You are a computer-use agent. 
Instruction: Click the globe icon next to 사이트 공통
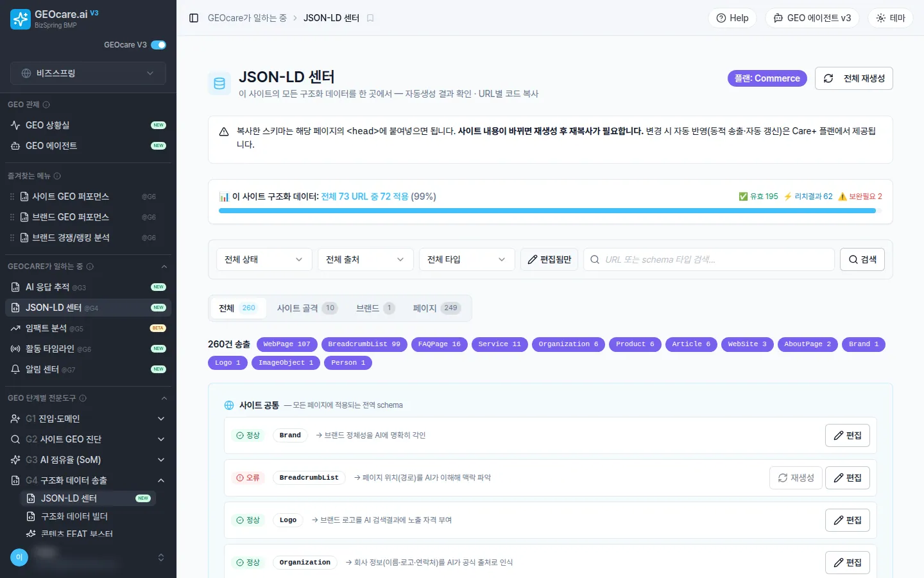point(229,405)
